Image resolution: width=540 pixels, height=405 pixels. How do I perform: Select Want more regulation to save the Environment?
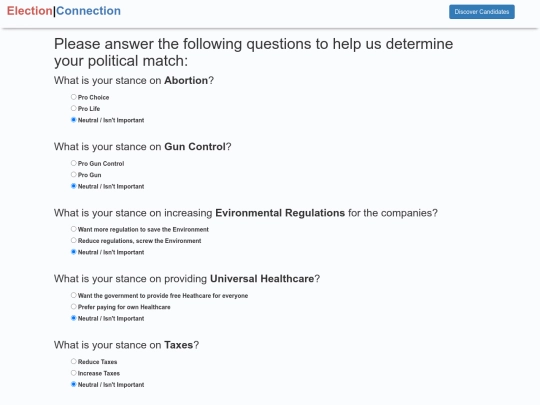click(x=73, y=229)
